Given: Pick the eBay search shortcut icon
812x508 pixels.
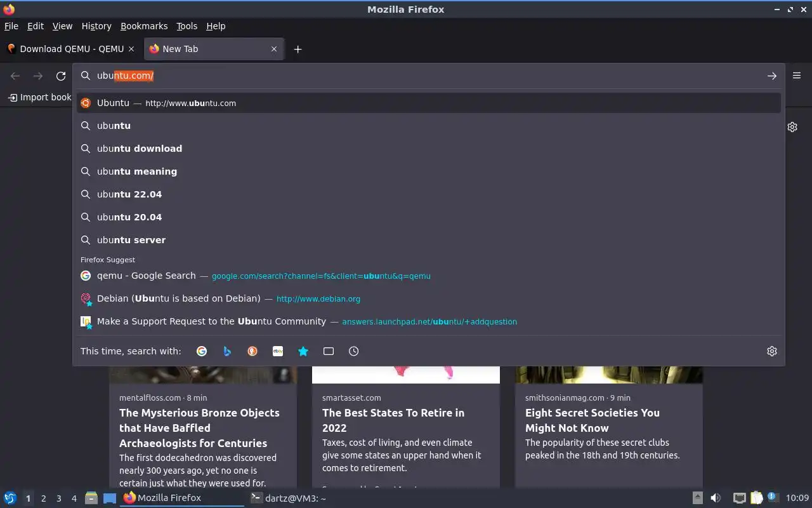Looking at the screenshot, I should coord(278,351).
